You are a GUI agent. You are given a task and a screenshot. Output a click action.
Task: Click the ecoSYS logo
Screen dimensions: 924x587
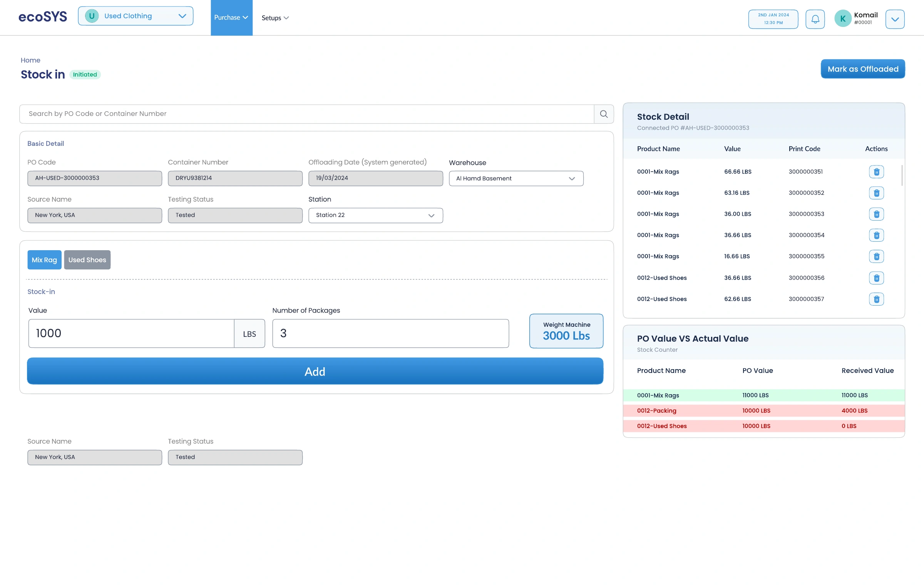click(x=43, y=17)
